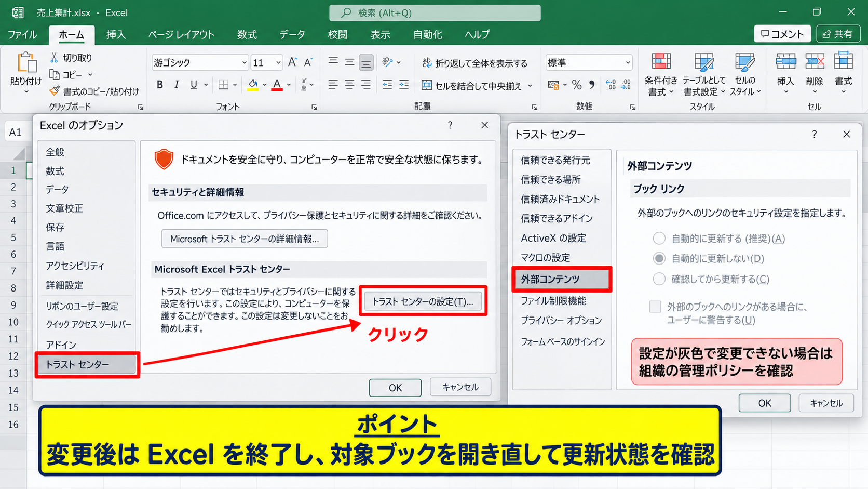Decrease font size with the small A icon
The width and height of the screenshot is (868, 489).
coord(308,62)
